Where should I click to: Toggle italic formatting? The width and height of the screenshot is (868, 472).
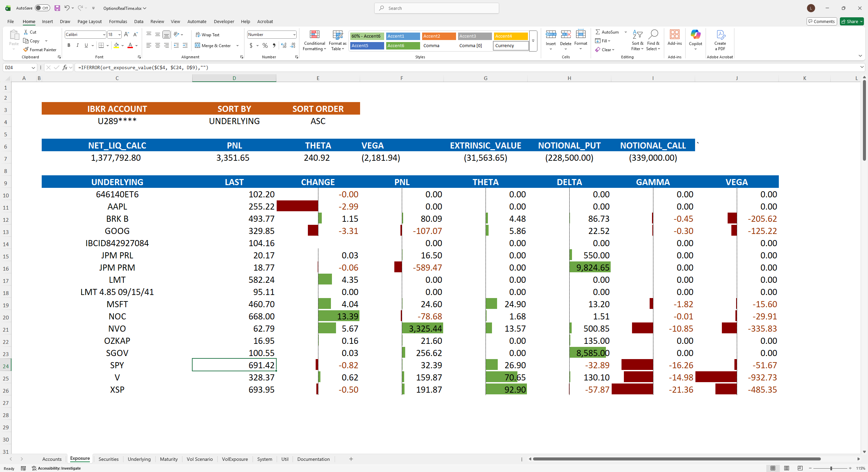[77, 45]
